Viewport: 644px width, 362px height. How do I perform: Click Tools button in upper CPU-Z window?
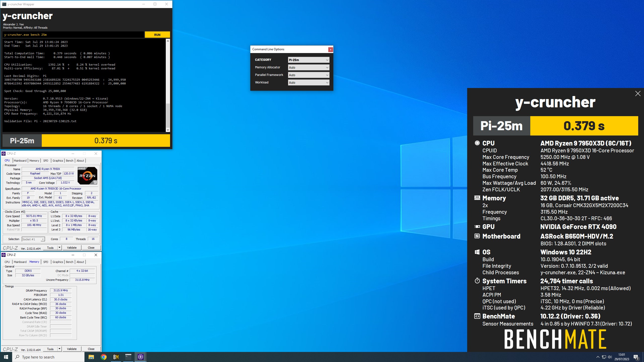(x=50, y=248)
